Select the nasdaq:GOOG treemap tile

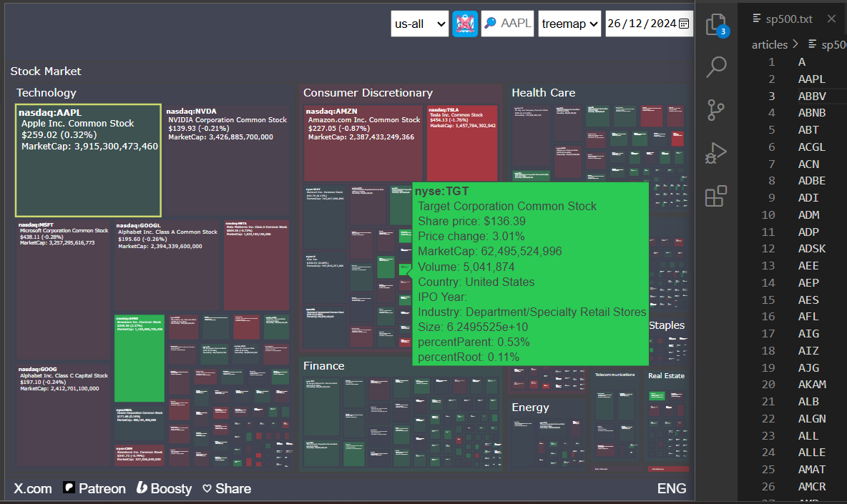pos(63,415)
